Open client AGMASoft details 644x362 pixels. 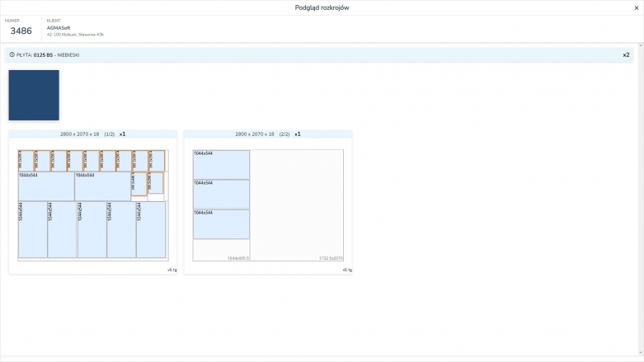59,27
